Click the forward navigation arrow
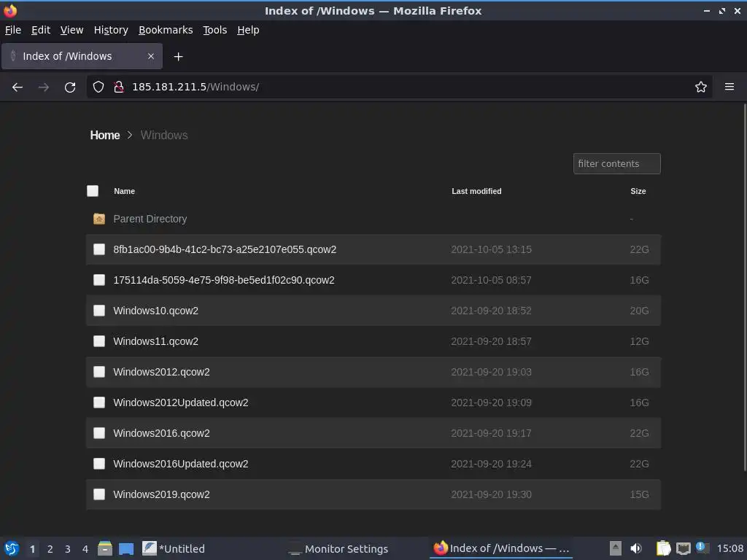The width and height of the screenshot is (747, 560). (43, 87)
